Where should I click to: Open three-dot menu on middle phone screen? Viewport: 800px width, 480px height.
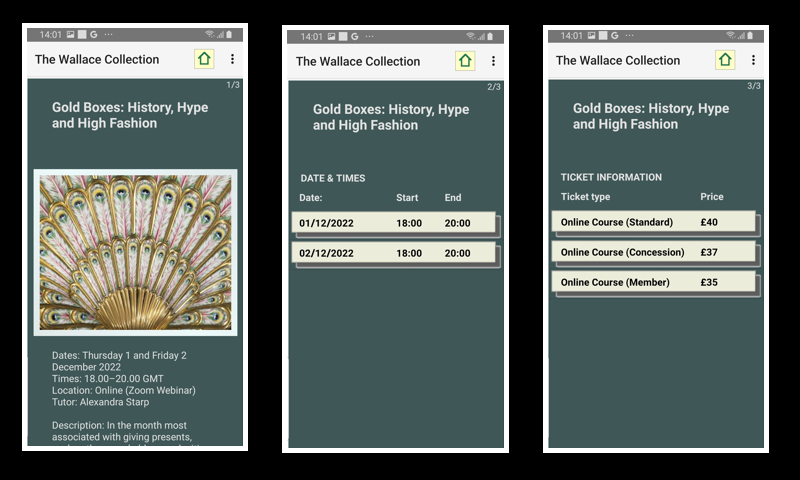click(x=493, y=61)
